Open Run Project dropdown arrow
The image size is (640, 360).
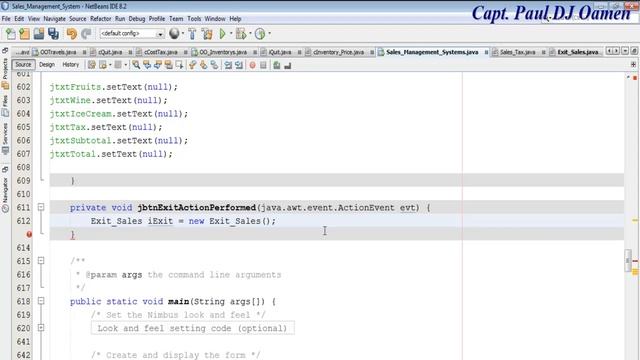(231, 34)
